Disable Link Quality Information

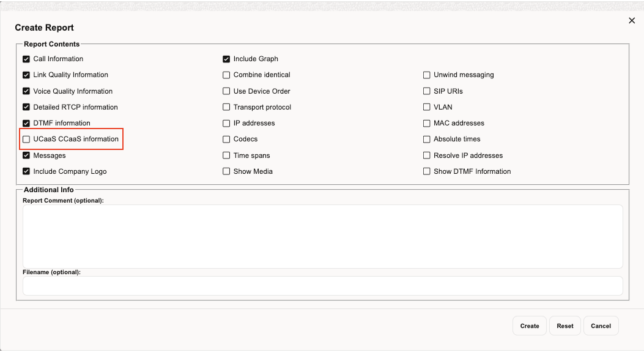(x=26, y=75)
